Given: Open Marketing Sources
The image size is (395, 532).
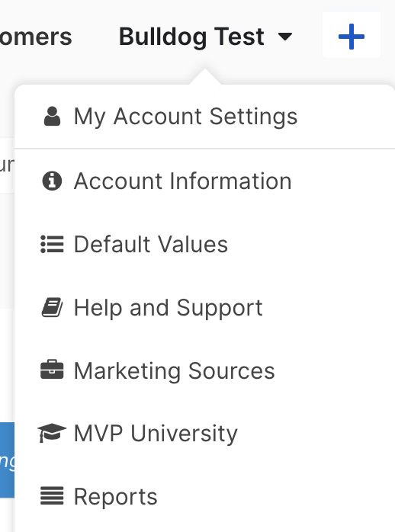Looking at the screenshot, I should tap(204, 370).
